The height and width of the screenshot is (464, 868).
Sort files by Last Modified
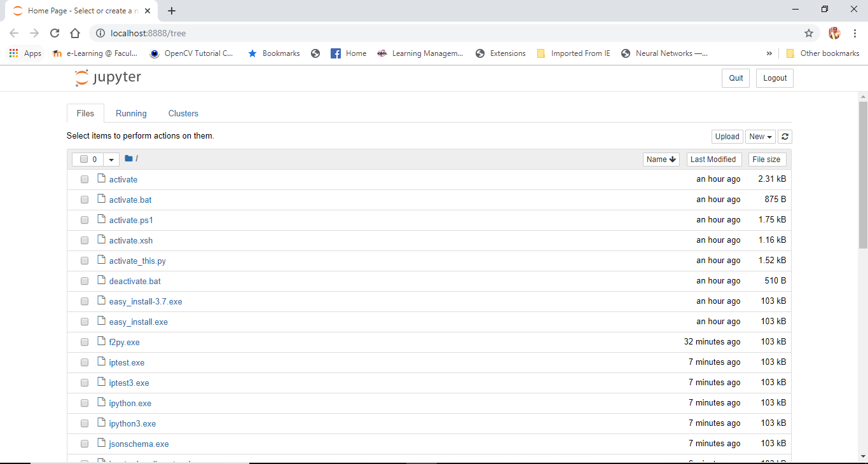713,159
